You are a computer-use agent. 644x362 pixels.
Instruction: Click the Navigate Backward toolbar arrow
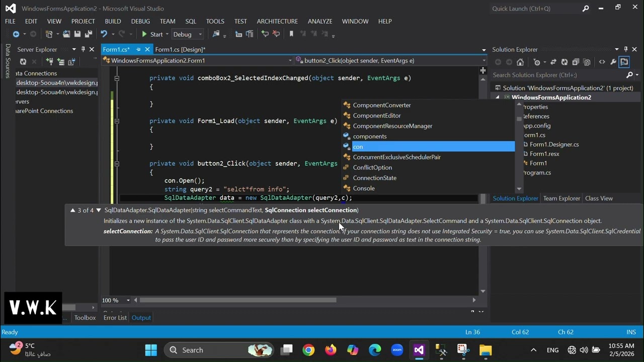point(16,34)
